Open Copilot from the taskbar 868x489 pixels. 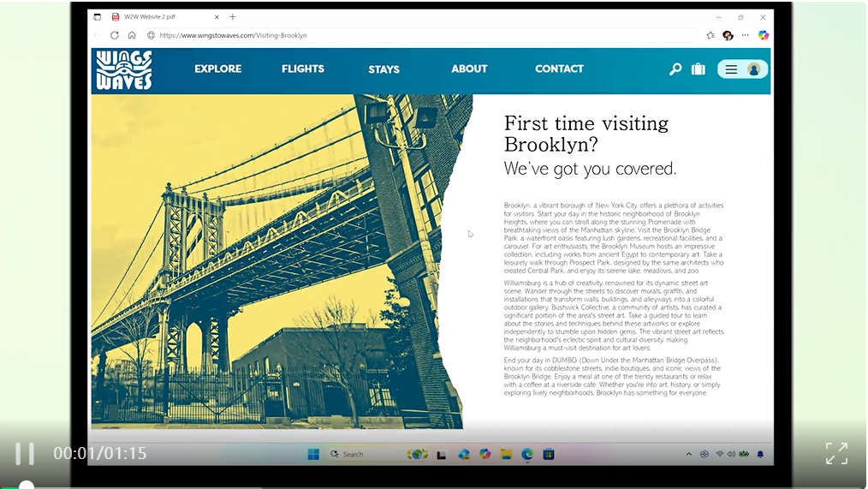(x=485, y=454)
